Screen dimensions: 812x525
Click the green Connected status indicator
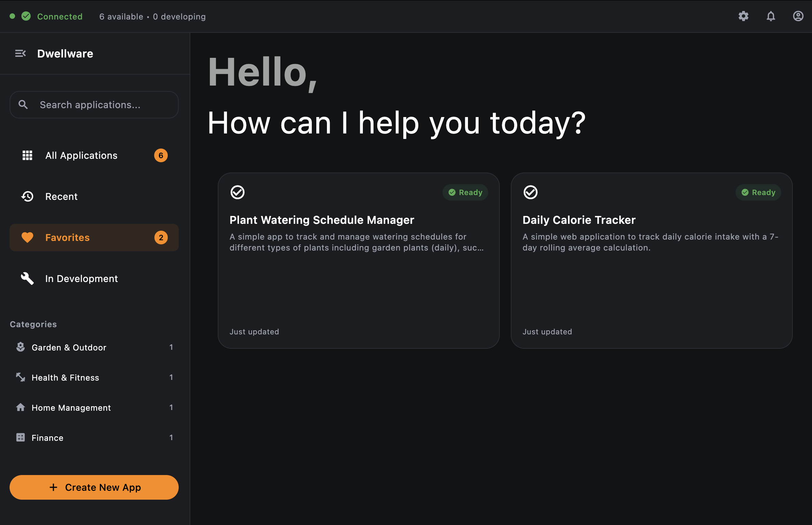(x=26, y=16)
